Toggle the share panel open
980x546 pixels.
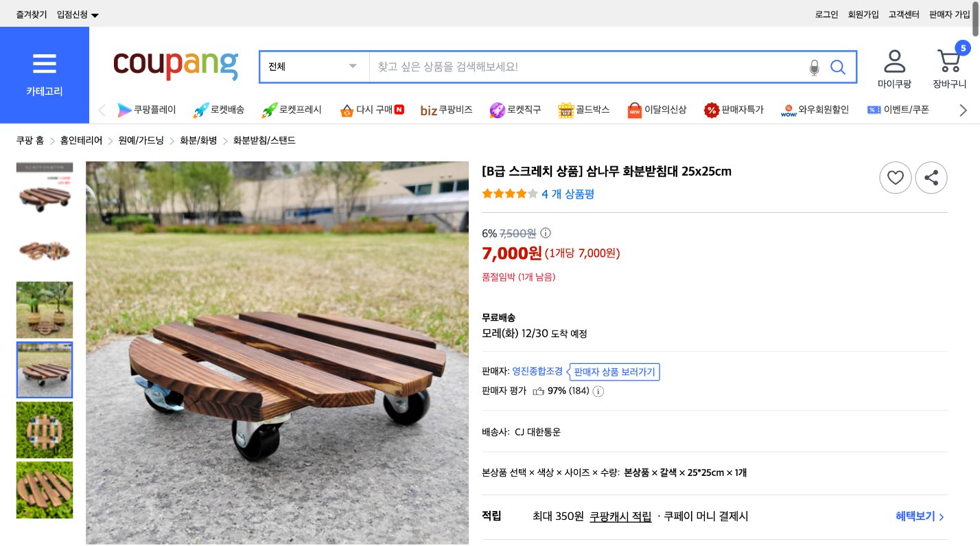pyautogui.click(x=931, y=177)
